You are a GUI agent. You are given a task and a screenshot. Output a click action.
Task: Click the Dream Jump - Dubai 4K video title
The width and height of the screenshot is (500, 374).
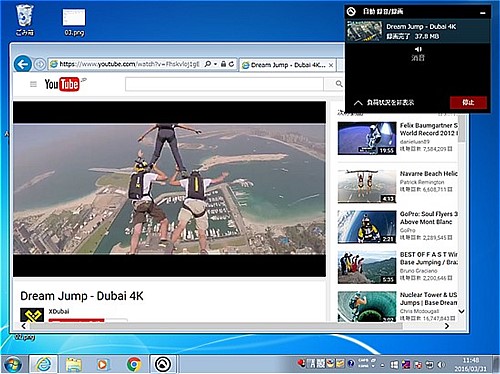tap(82, 296)
